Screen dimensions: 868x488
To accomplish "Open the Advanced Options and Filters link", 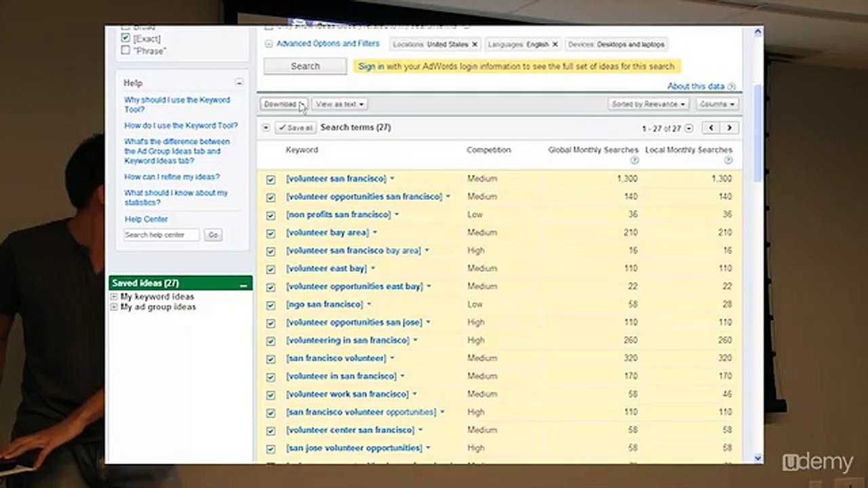I will (328, 43).
